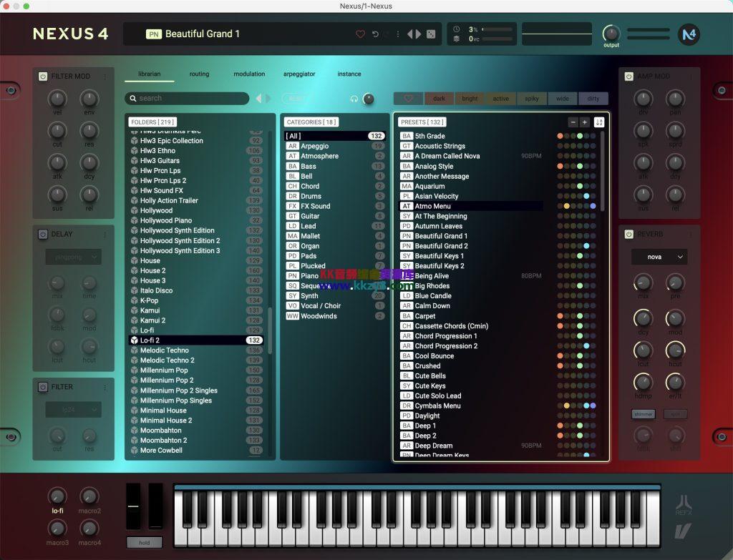Click the presets sort order icon
Screen dimensions: 733x560
[599, 122]
